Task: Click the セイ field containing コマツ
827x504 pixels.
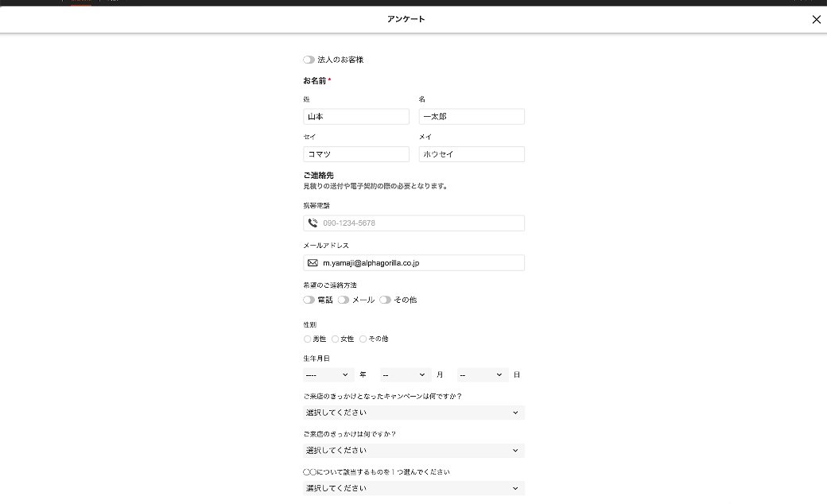Action: coord(356,154)
